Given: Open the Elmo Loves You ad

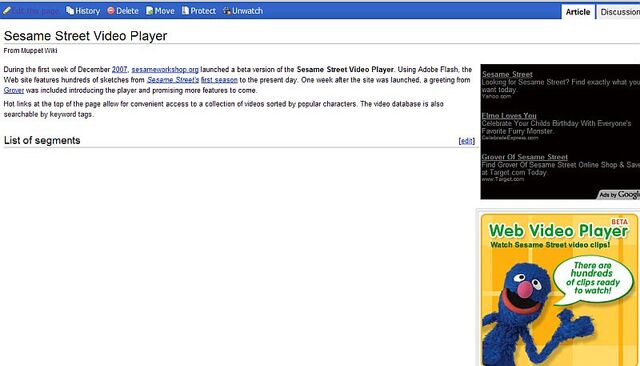Looking at the screenshot, I should tap(509, 115).
